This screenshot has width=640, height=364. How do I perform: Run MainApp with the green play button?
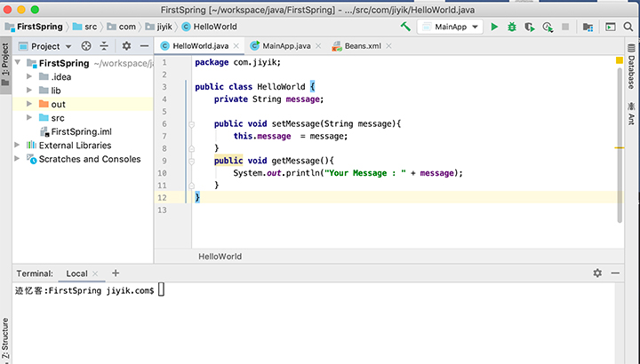click(x=494, y=27)
